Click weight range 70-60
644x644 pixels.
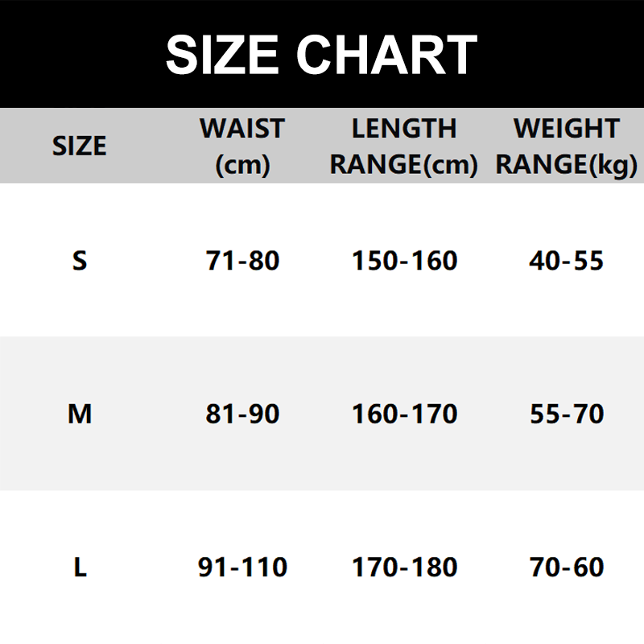(566, 568)
